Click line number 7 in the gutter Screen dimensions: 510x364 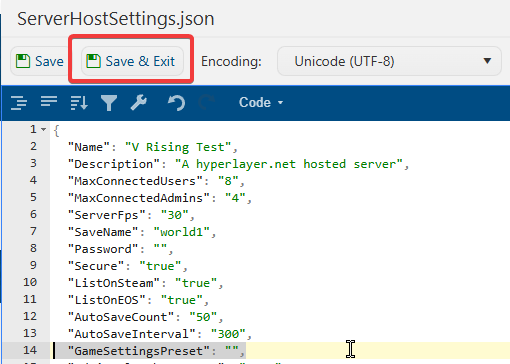(33, 231)
